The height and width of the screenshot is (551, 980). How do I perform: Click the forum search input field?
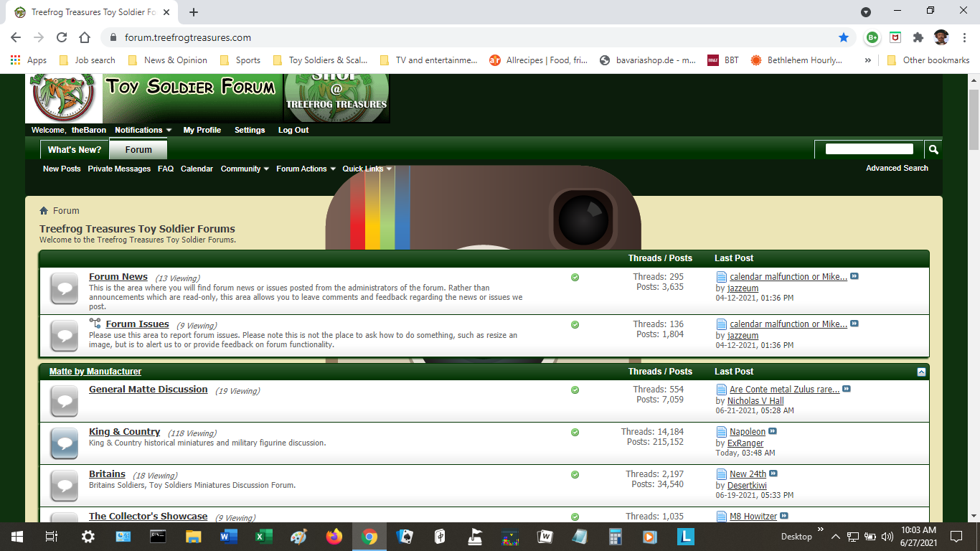[870, 149]
